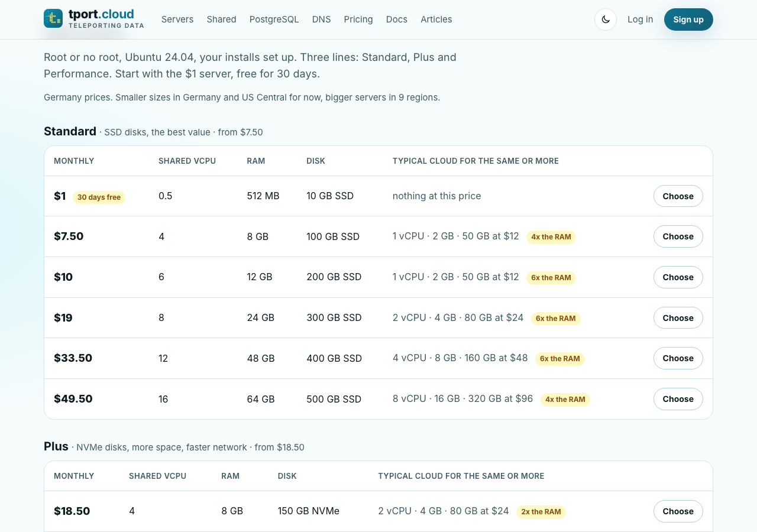The height and width of the screenshot is (532, 757).
Task: Open the Servers nav item
Action: coord(177,20)
